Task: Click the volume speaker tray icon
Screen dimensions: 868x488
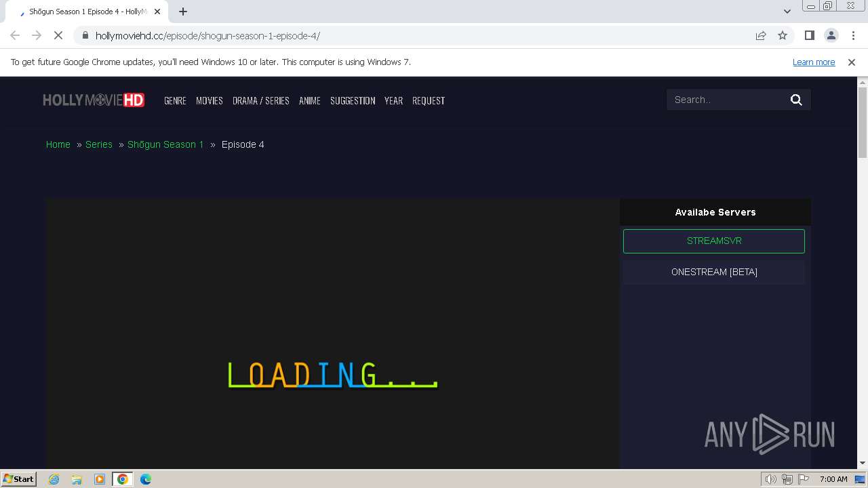Action: pos(770,479)
